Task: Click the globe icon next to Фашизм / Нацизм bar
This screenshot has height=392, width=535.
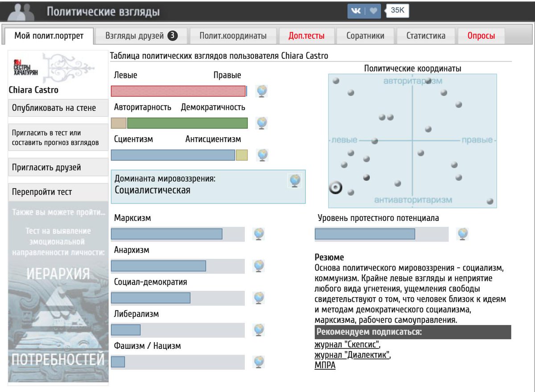Action: coord(259,362)
